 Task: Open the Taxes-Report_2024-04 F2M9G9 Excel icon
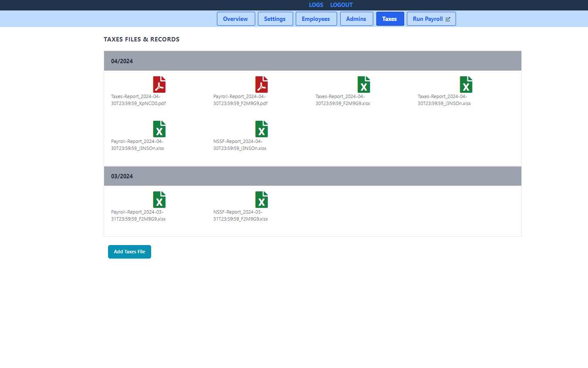tap(364, 84)
